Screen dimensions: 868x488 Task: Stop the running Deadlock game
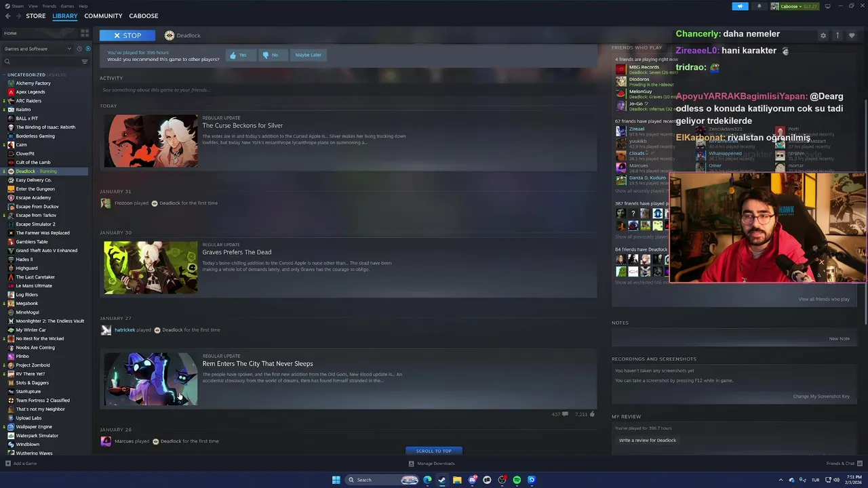[127, 35]
